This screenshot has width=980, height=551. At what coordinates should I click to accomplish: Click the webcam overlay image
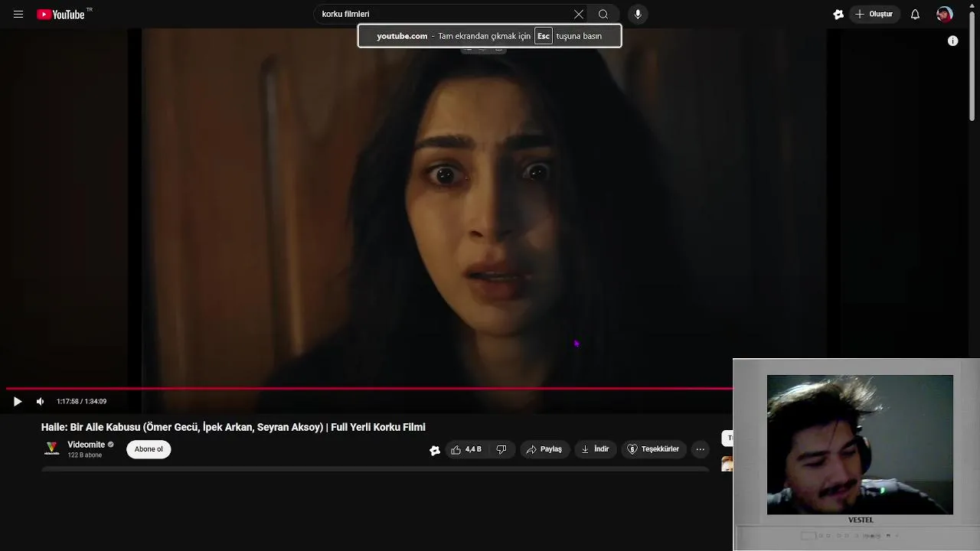point(860,445)
